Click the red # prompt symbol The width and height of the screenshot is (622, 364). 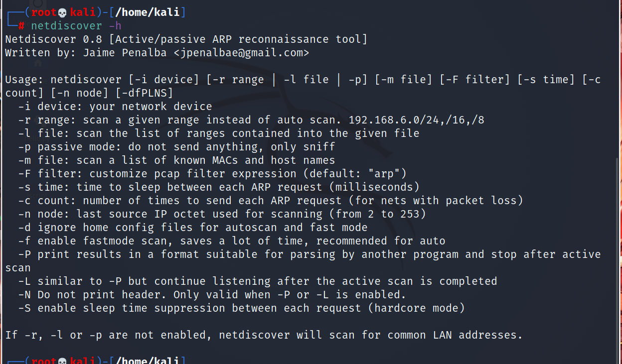click(21, 26)
